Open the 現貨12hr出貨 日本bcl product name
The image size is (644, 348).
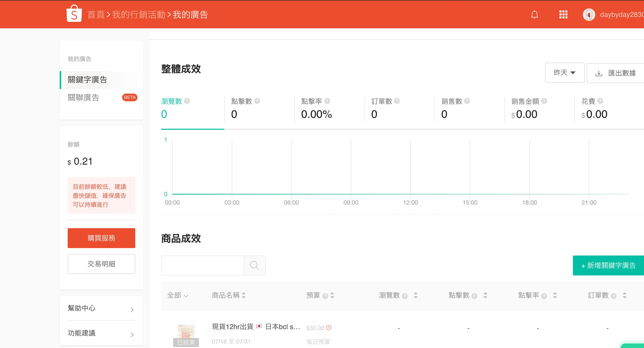tap(256, 327)
